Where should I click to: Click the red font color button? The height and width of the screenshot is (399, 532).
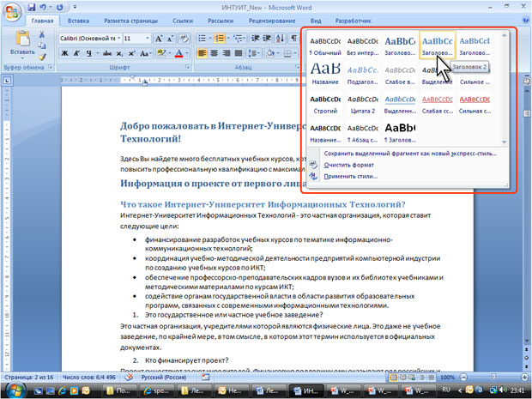coord(178,53)
